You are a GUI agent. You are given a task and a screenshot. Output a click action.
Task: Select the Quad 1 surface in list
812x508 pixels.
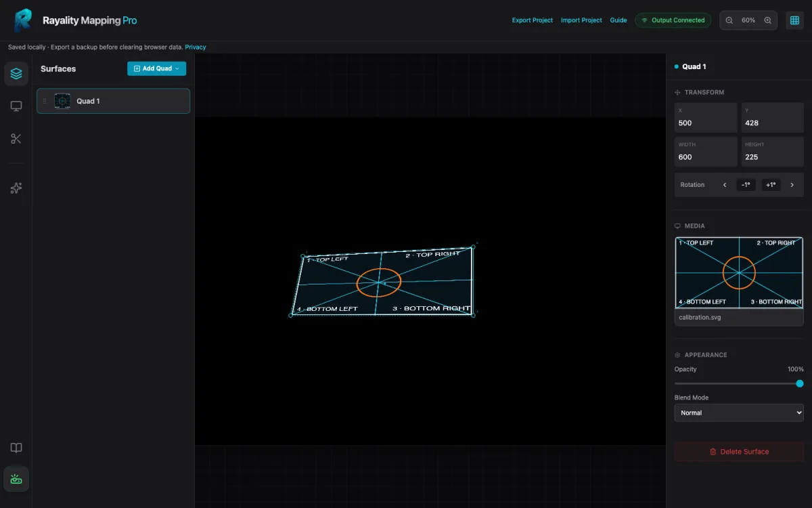(x=113, y=101)
